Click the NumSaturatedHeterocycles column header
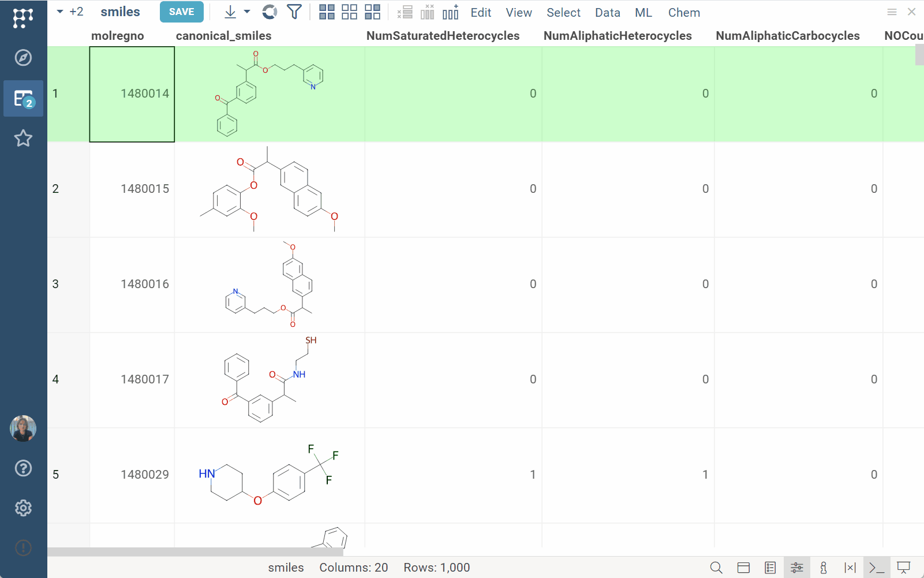 tap(443, 36)
